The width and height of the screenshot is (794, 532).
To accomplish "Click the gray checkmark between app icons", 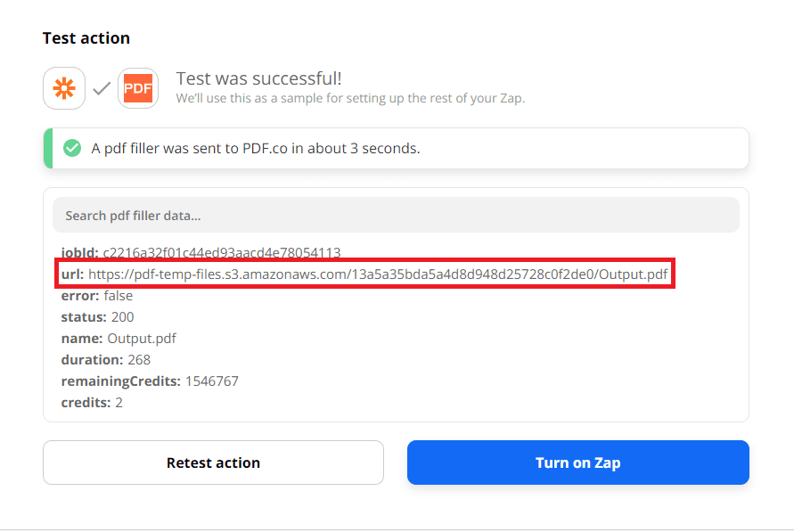I will pos(102,88).
